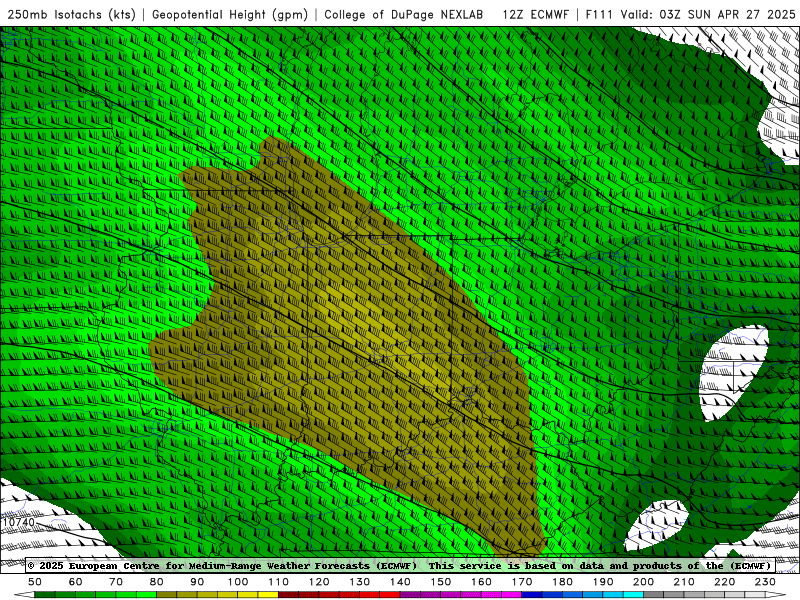The width and height of the screenshot is (800, 600).
Task: Click the 'College of DuPage NEXLAB' label
Action: (404, 15)
